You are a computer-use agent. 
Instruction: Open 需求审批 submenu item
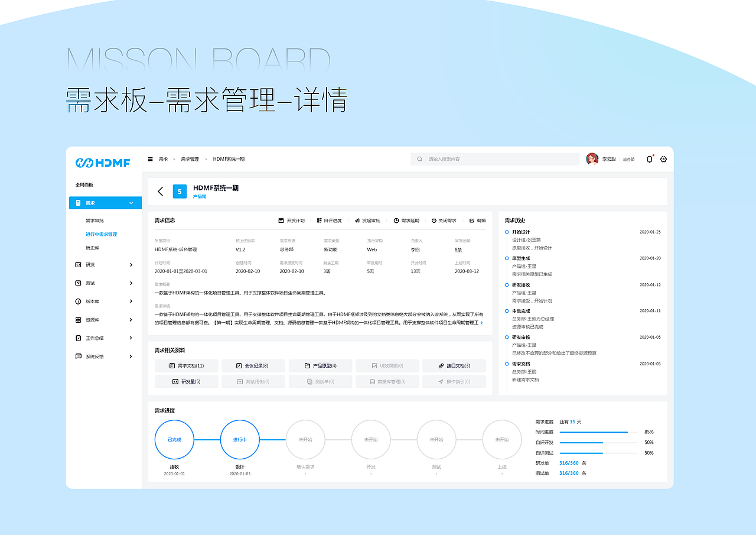[x=94, y=221]
